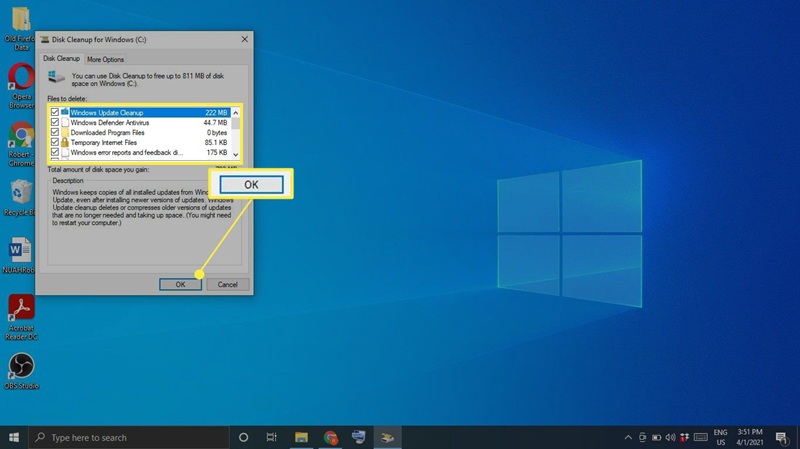This screenshot has height=449, width=800.
Task: Click the Cortana circle icon
Action: tap(243, 437)
